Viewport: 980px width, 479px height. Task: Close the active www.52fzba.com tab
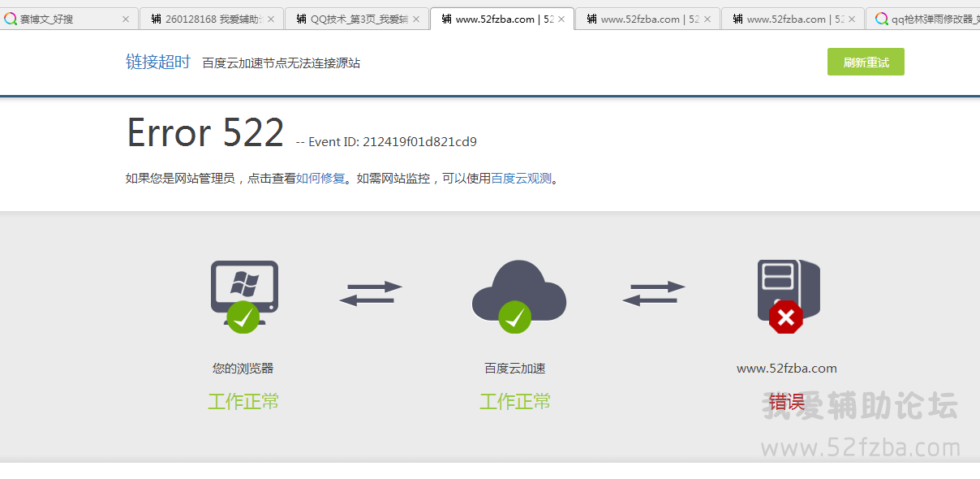click(x=561, y=19)
